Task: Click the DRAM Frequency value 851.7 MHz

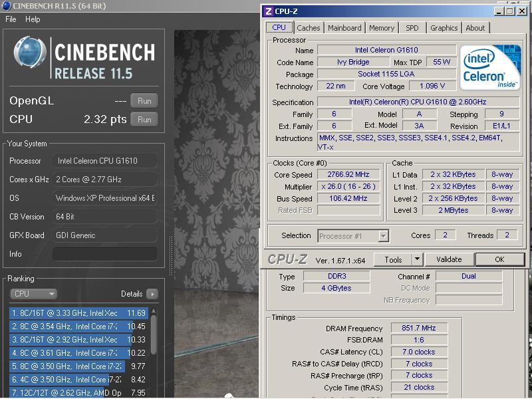Action: click(419, 328)
